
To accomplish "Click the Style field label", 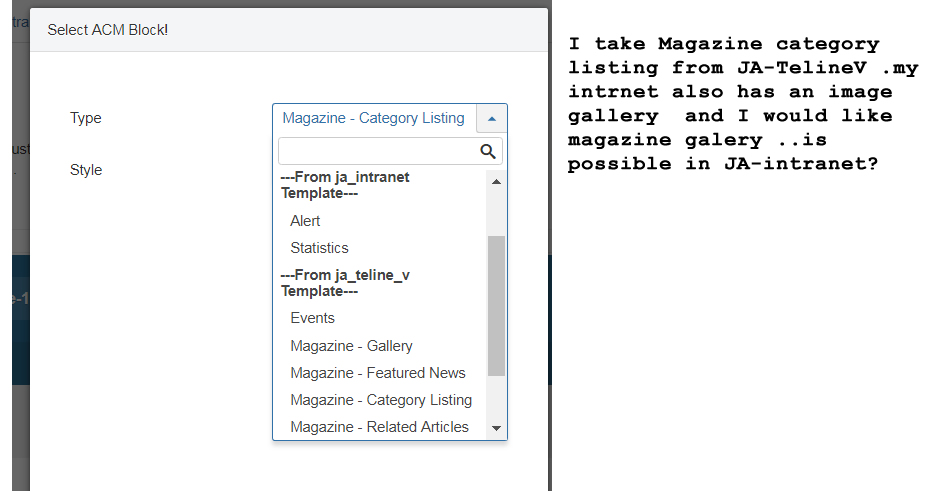I will pos(86,170).
